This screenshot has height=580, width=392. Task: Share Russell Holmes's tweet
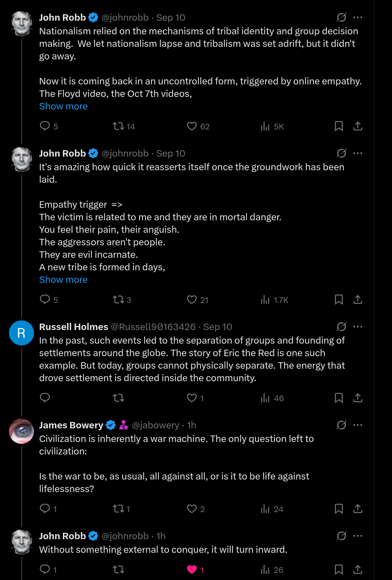[358, 398]
